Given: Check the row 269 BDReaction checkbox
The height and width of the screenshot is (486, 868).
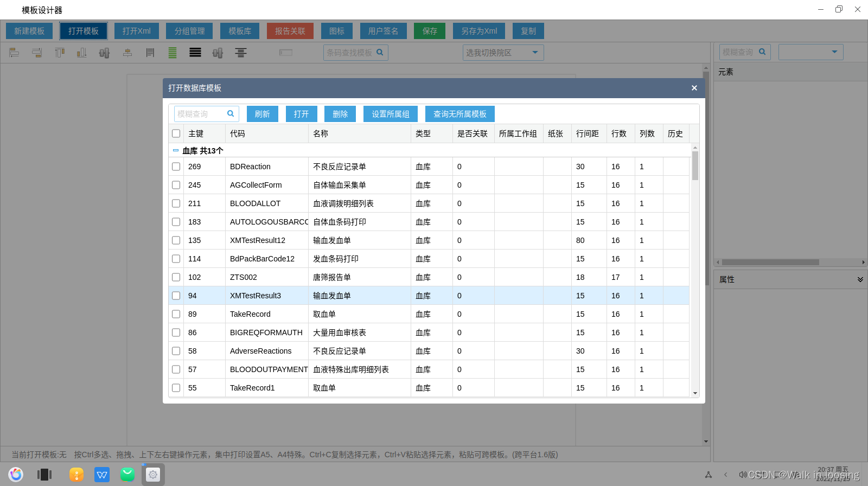Looking at the screenshot, I should point(176,167).
